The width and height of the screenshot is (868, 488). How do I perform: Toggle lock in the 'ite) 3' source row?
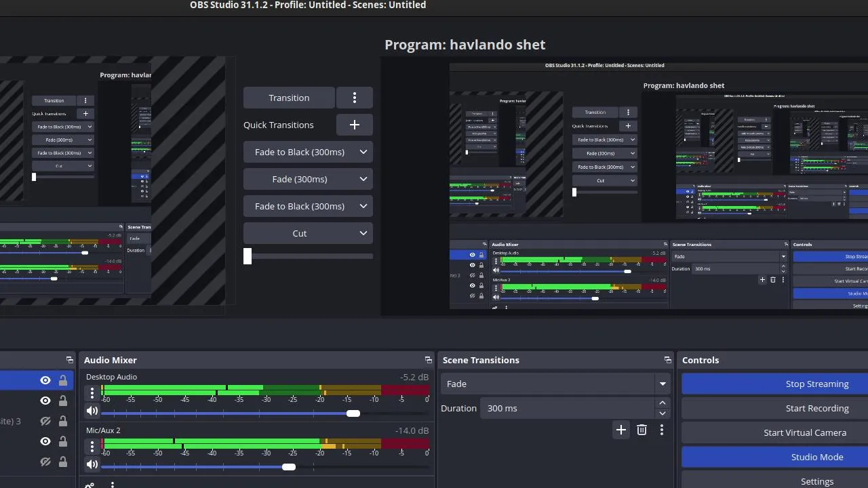pyautogui.click(x=63, y=421)
